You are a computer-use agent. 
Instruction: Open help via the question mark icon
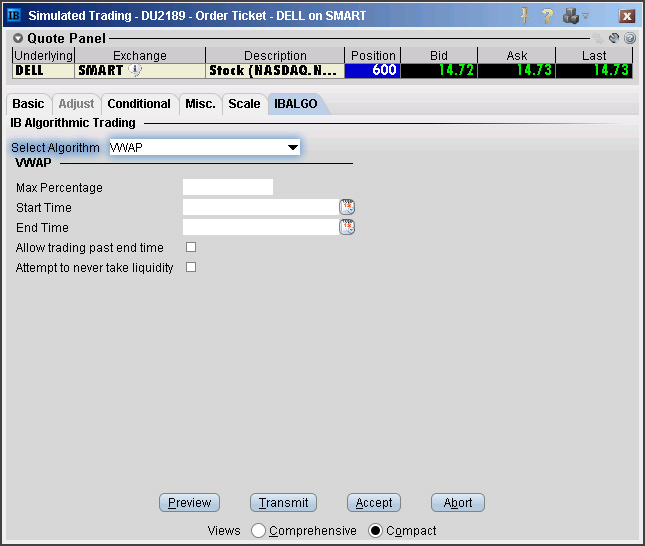pos(547,16)
